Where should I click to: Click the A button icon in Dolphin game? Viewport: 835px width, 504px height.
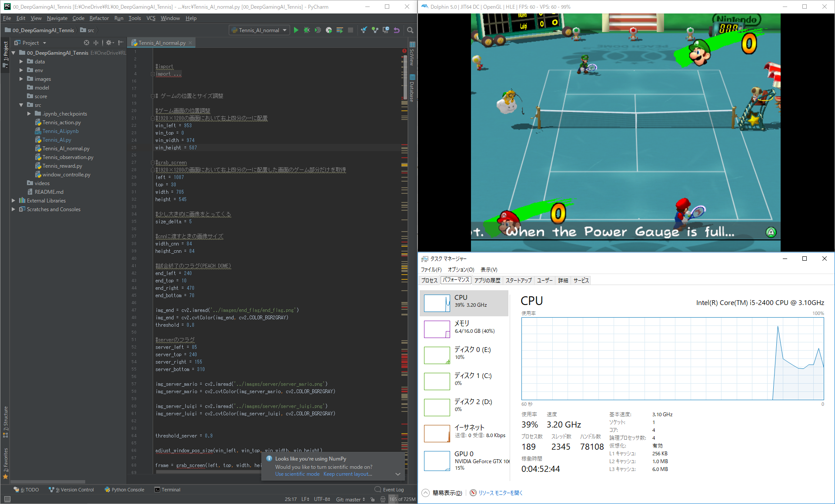[x=771, y=232]
